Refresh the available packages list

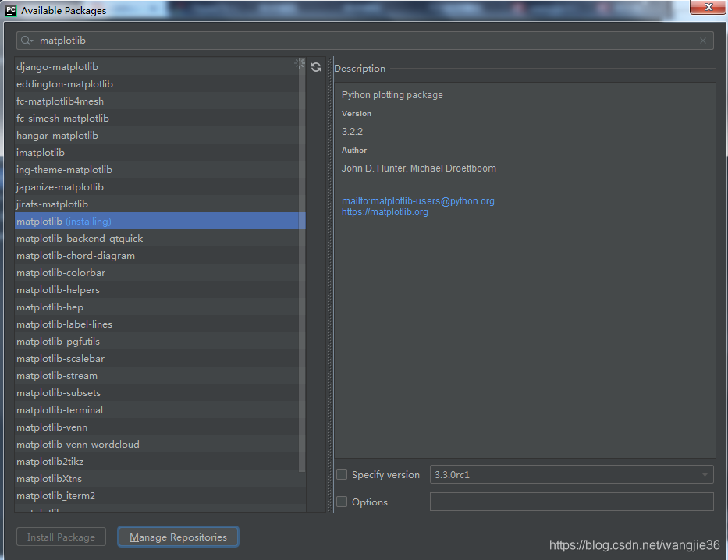[316, 67]
